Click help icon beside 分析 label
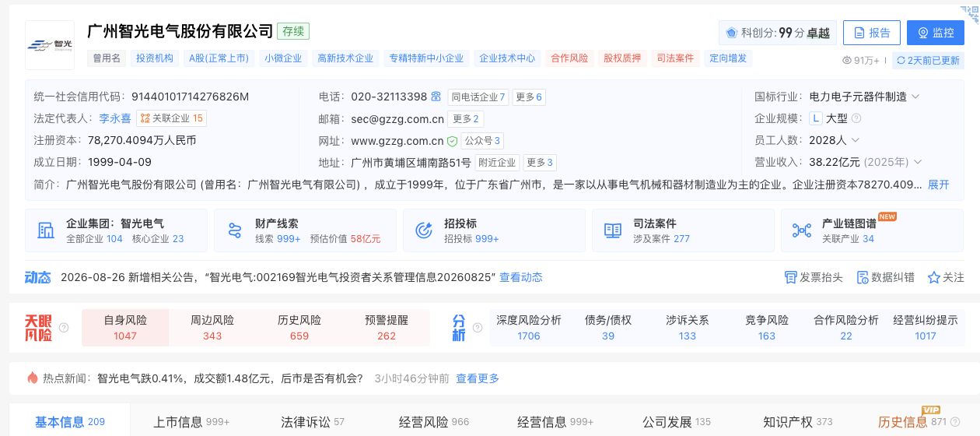This screenshot has height=436, width=980. point(476,328)
